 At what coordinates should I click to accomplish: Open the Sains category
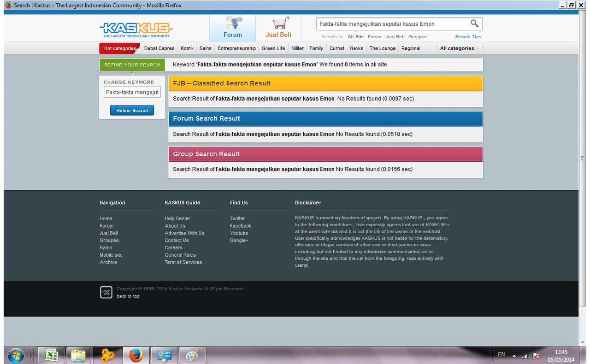click(x=206, y=48)
